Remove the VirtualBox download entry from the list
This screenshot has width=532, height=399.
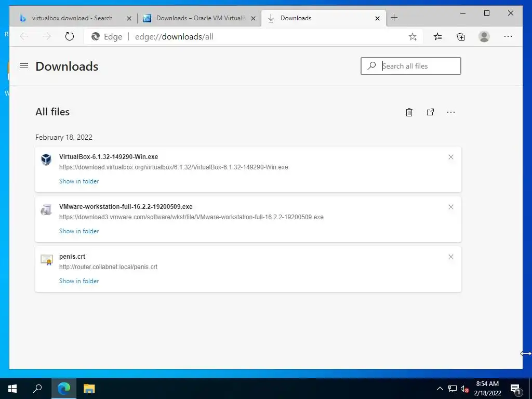(450, 157)
